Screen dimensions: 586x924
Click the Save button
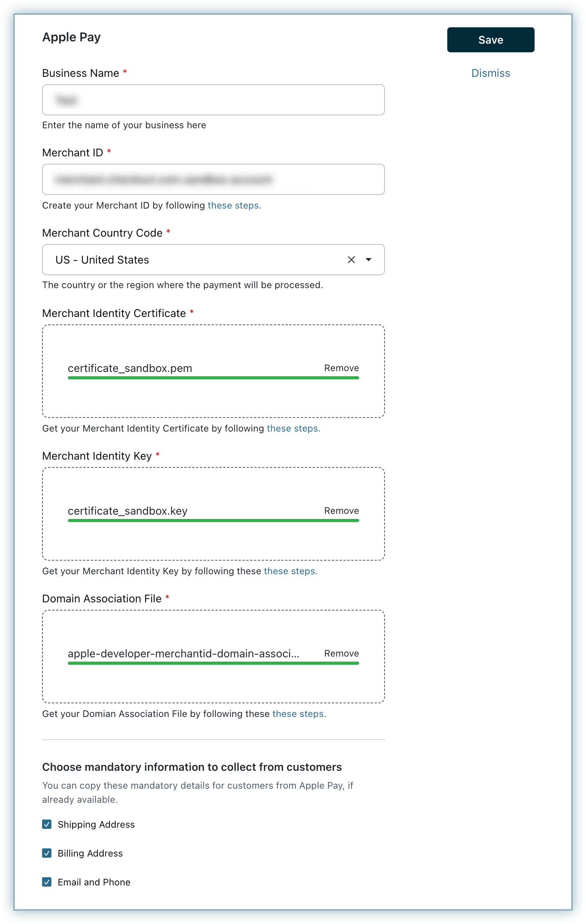(x=490, y=40)
